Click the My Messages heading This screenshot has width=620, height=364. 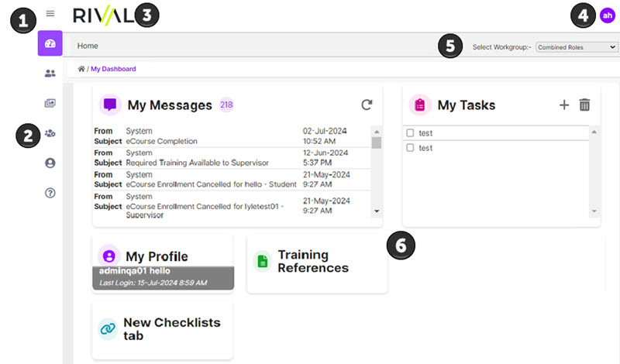(x=170, y=105)
